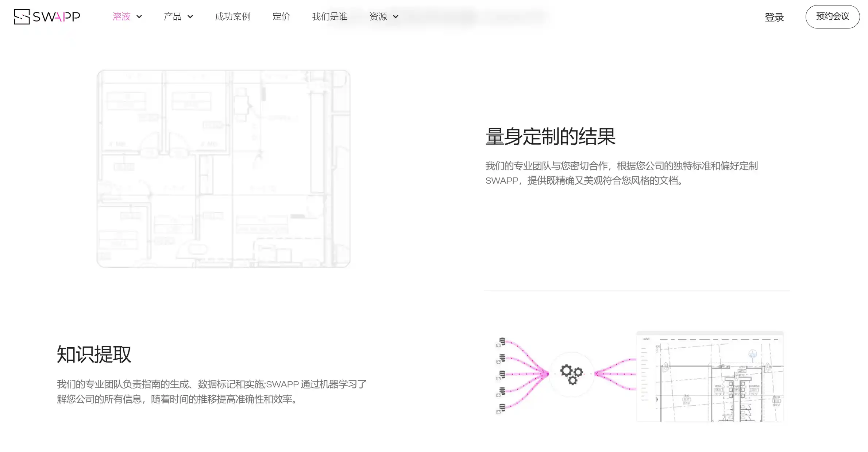This screenshot has height=452, width=868.
Task: Expand the 溶液 dropdown chevron
Action: pyautogui.click(x=139, y=17)
